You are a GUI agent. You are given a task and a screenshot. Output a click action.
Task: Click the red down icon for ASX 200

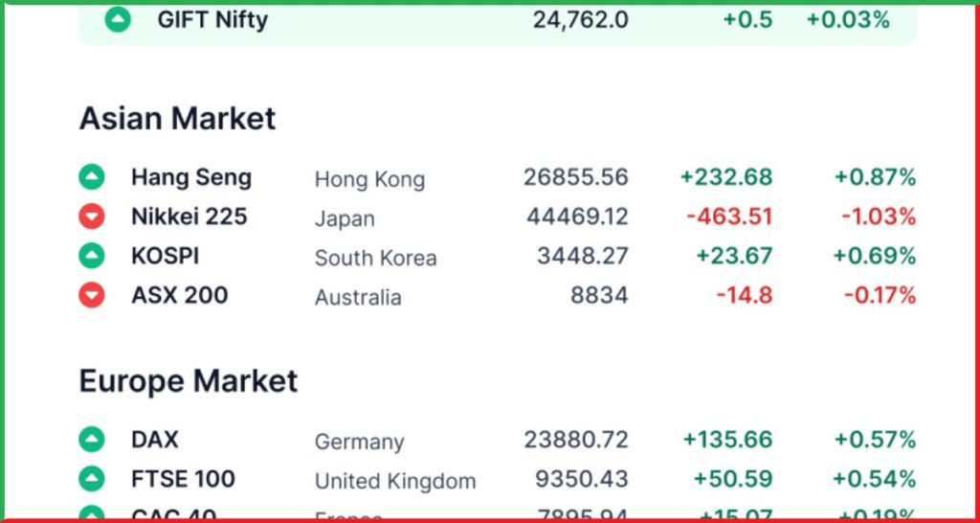coord(91,295)
